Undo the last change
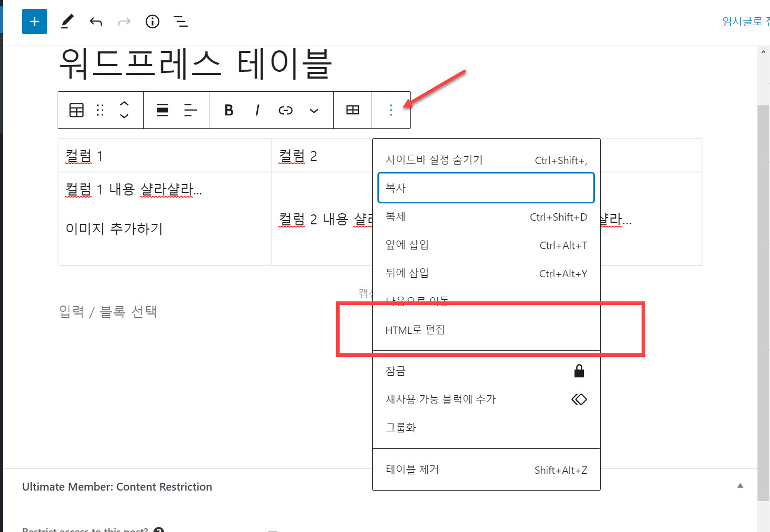Viewport: 770px width, 532px height. click(x=96, y=21)
